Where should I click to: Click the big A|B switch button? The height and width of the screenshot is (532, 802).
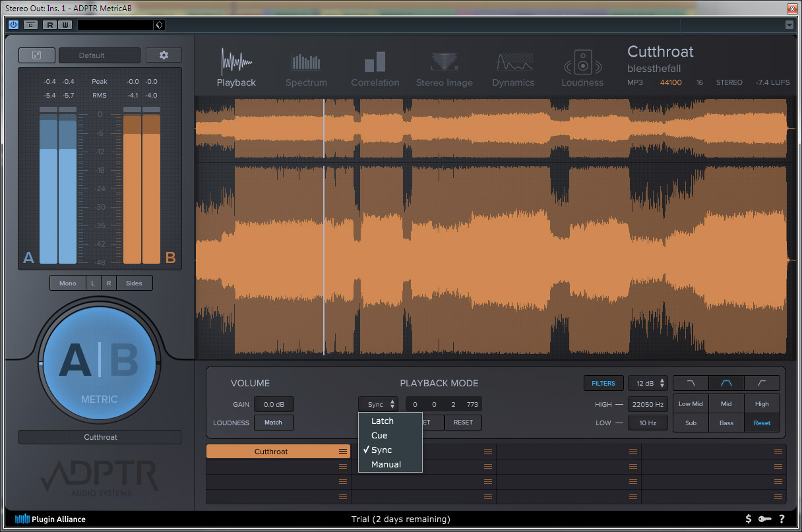click(99, 364)
